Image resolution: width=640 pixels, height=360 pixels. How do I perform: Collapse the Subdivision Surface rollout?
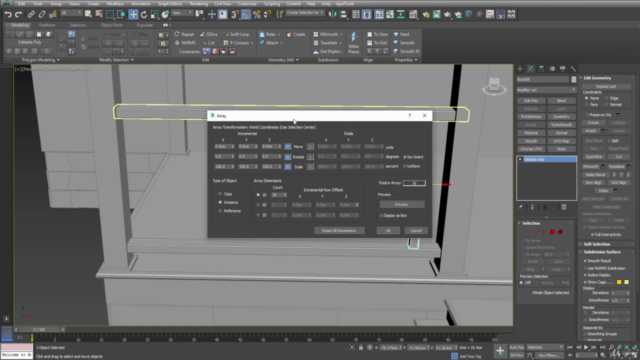click(x=602, y=252)
